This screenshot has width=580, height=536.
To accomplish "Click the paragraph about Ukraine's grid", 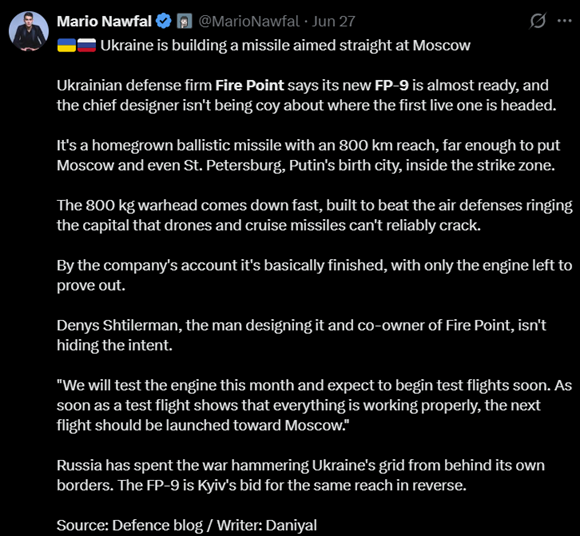I will (301, 475).
